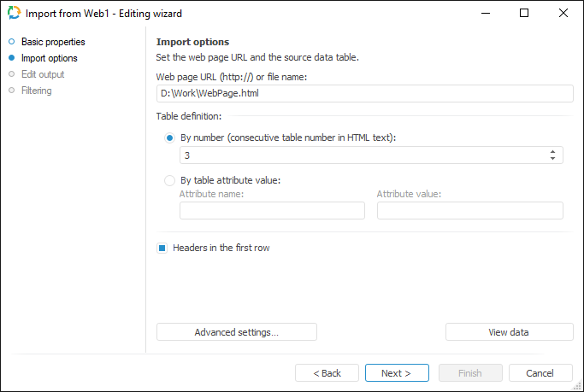Screen dimensions: 584x392
Task: Increase table number with up arrow
Action: tap(553, 151)
